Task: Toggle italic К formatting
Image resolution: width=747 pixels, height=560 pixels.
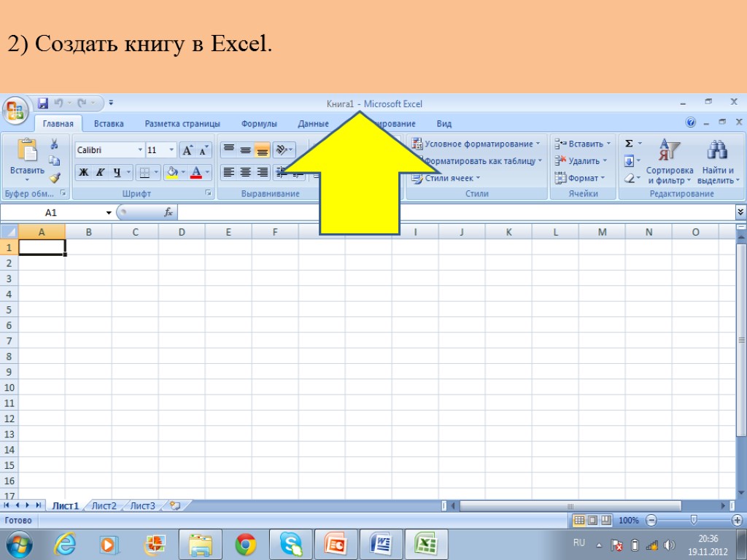Action: point(100,172)
